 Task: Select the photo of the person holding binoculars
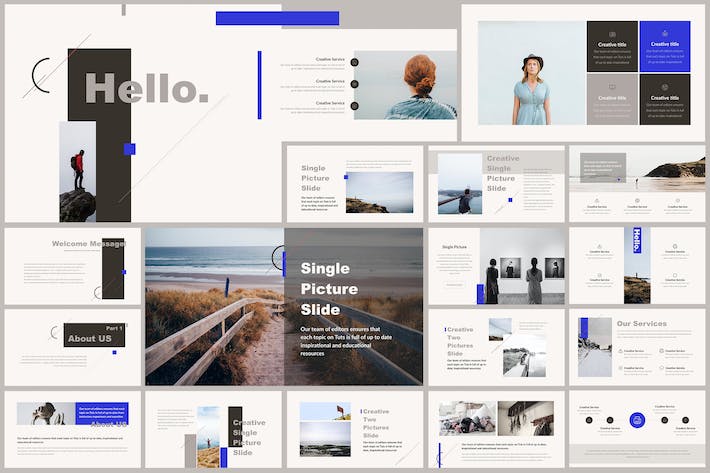[46, 413]
